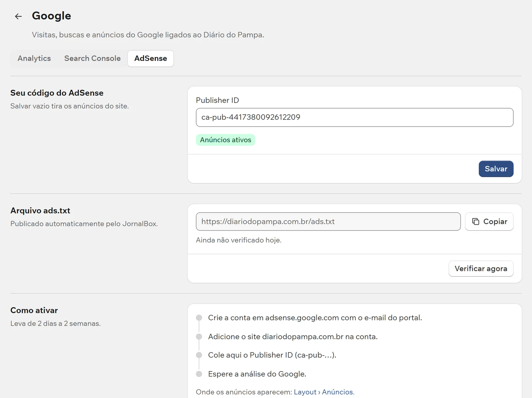
Task: Click the 'Arquivo ads.txt' heading
Action: pyautogui.click(x=40, y=211)
